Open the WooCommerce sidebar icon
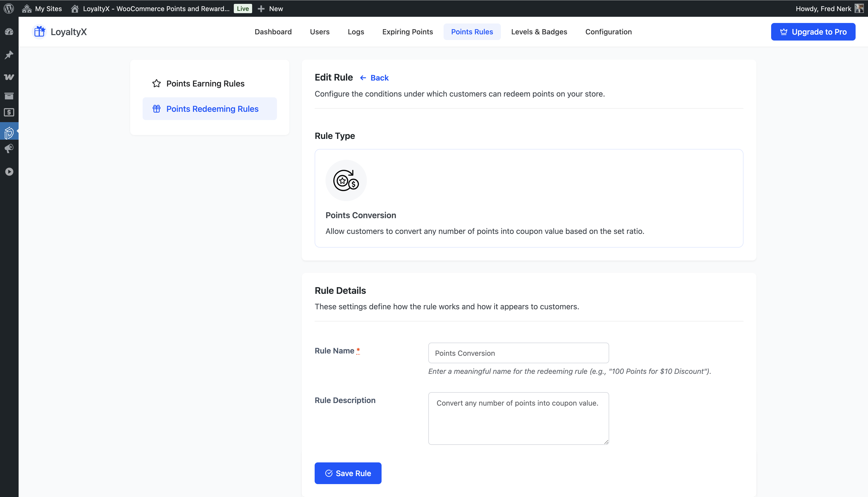This screenshot has width=868, height=497. tap(9, 77)
